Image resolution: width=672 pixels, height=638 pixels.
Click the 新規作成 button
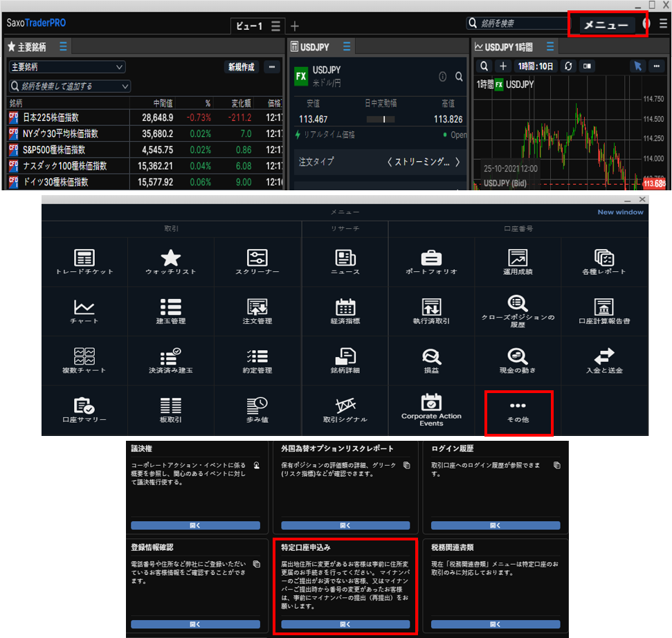(242, 67)
